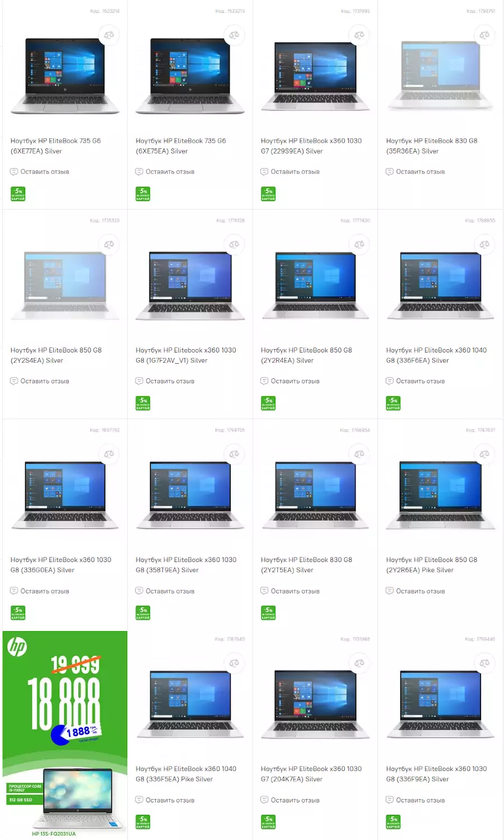Leave a review for EliteBook 735 G6 (6XE77EA)
This screenshot has height=840, width=504.
point(40,172)
